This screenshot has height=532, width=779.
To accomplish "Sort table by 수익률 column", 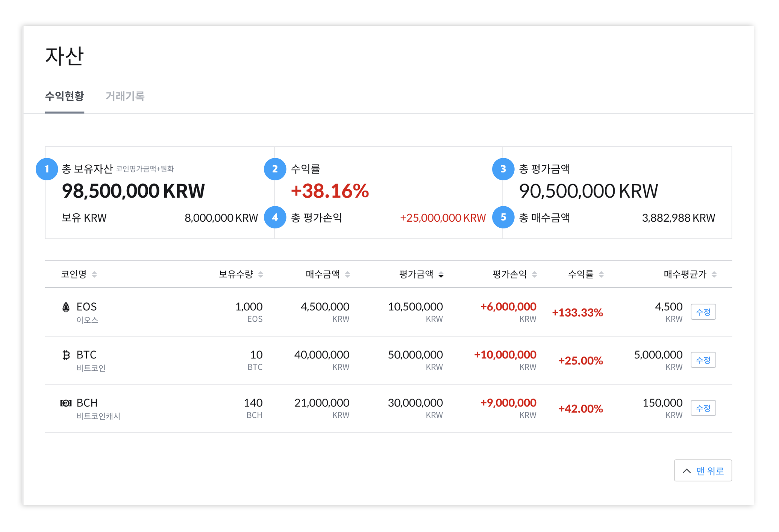I will (x=601, y=275).
